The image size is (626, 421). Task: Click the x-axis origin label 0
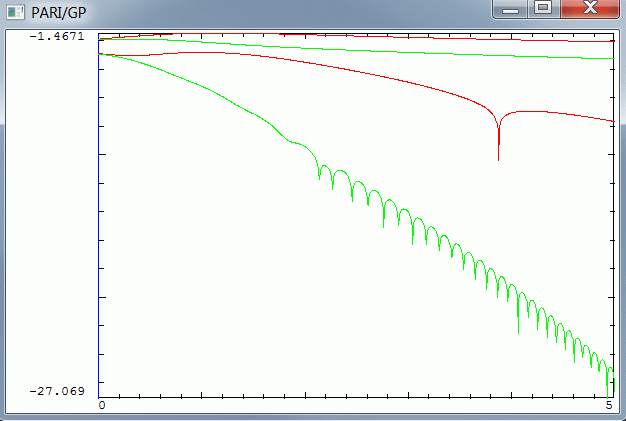101,405
